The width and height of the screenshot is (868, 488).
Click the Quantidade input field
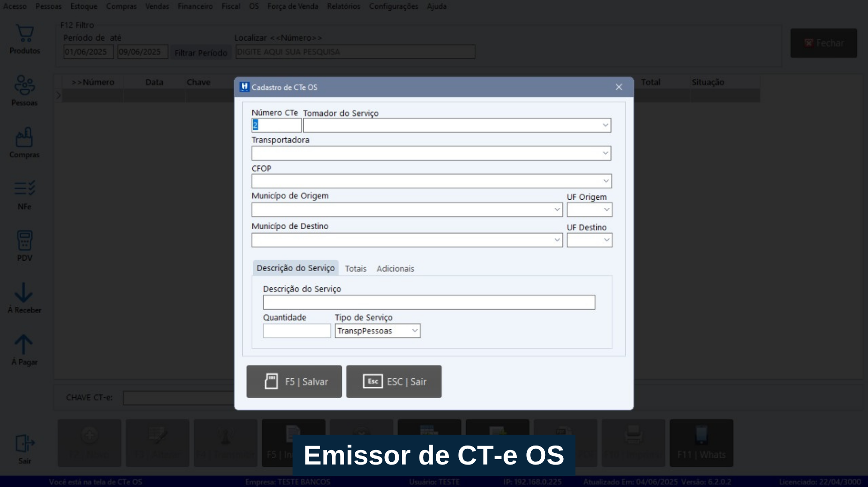point(297,331)
